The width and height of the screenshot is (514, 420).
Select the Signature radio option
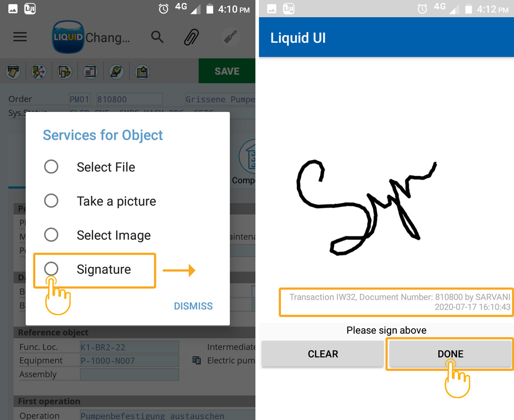[51, 269]
